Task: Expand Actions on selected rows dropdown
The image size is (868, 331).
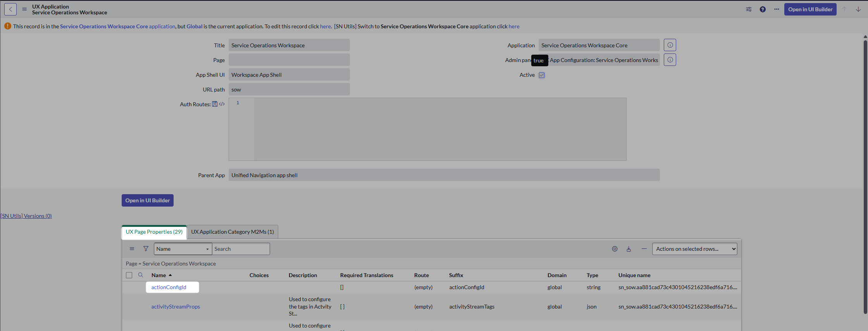Action: 694,249
